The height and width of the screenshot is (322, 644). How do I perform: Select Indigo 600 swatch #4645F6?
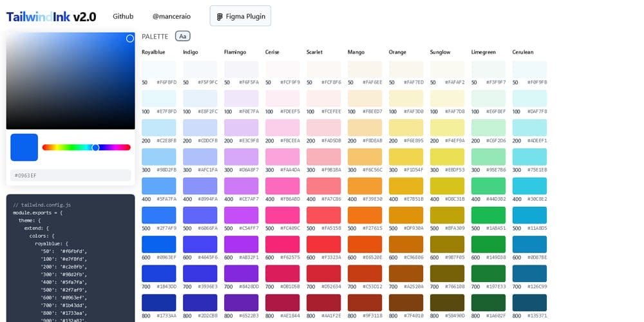200,244
